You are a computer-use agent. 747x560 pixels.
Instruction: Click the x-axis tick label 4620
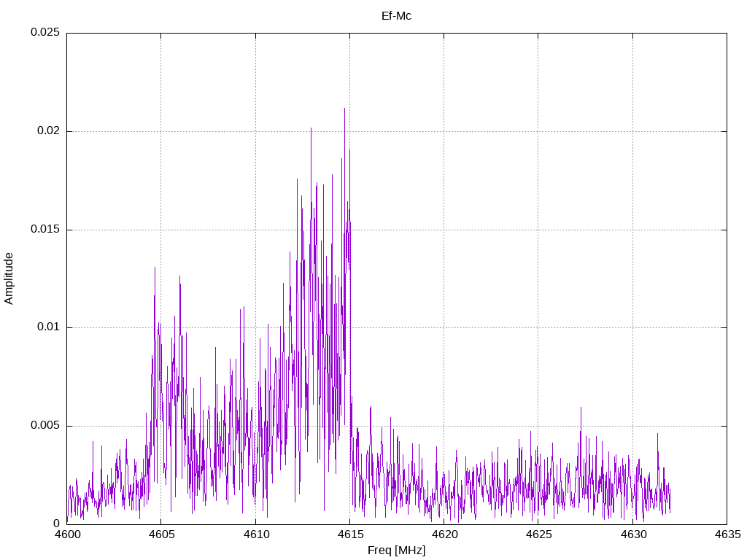click(x=444, y=534)
